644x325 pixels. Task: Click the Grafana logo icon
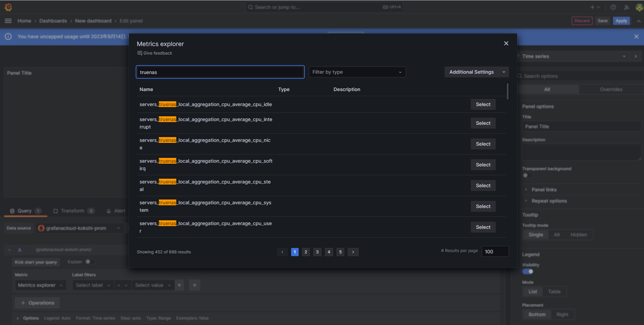[x=9, y=7]
